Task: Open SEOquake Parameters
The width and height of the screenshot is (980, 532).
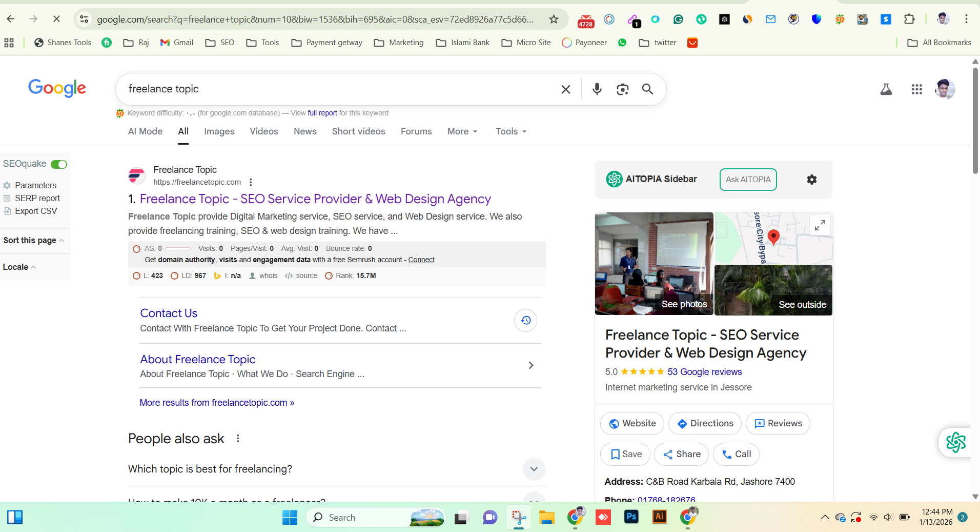Action: click(x=35, y=186)
